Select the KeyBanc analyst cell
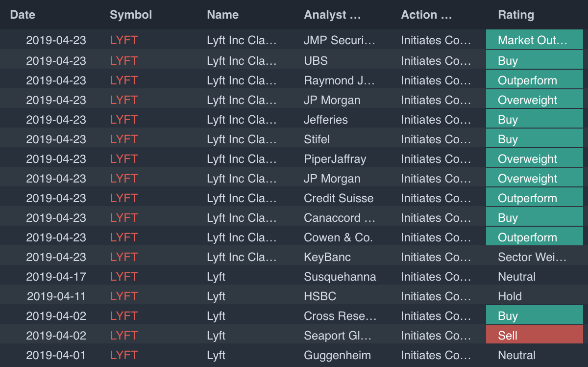This screenshot has height=367, width=588. (x=327, y=257)
